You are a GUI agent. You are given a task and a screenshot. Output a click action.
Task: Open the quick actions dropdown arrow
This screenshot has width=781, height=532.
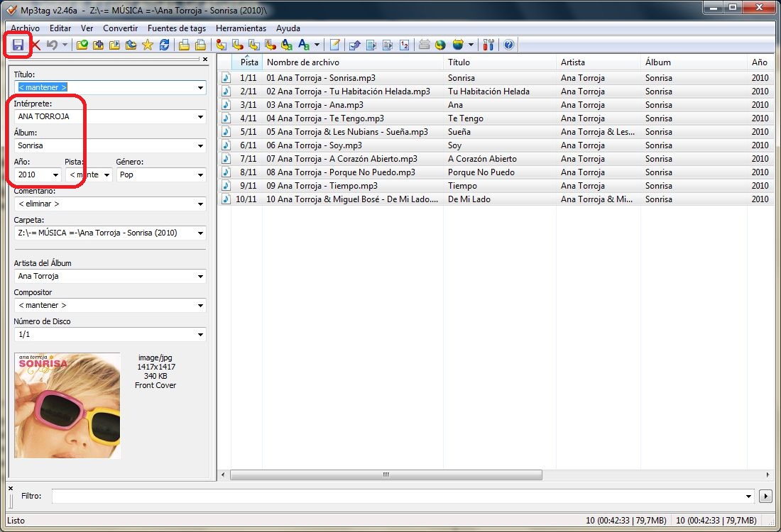click(x=317, y=45)
